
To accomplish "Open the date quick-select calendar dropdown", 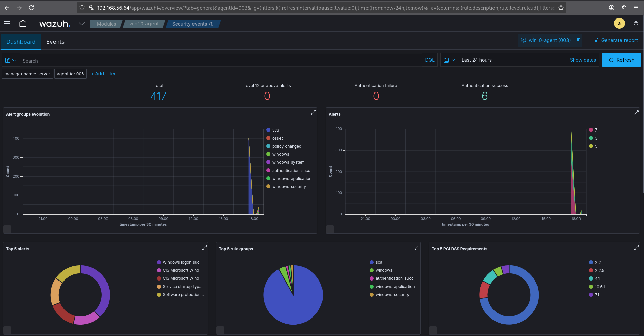I will point(449,60).
